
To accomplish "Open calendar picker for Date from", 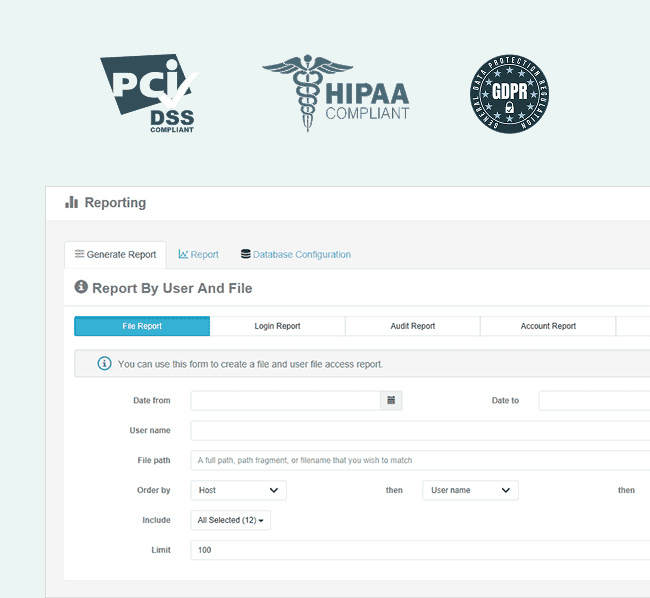I will pyautogui.click(x=391, y=401).
